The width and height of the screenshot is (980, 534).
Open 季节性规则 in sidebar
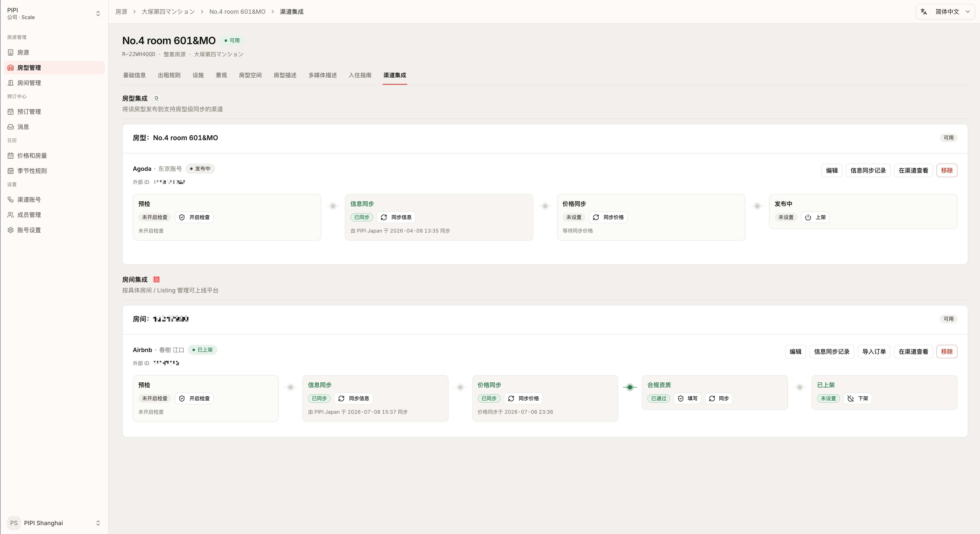(54, 171)
